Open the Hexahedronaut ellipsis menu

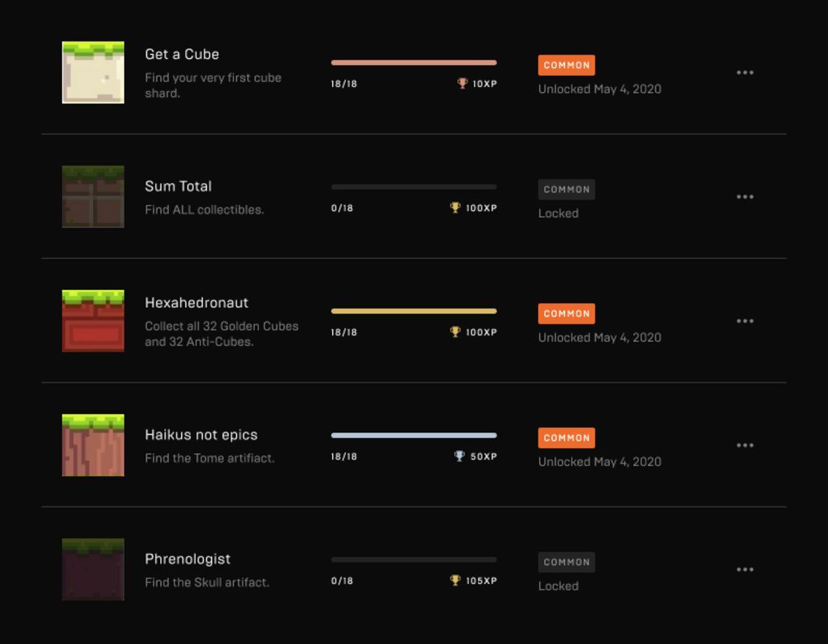tap(745, 321)
